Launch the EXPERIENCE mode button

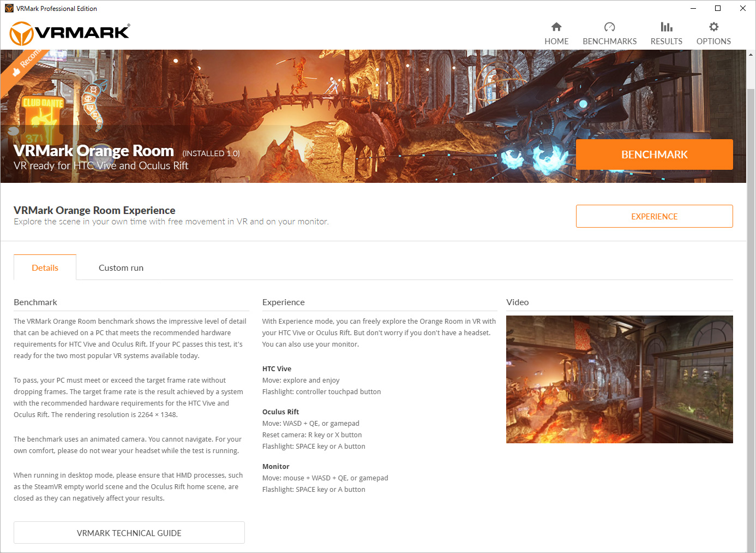(x=655, y=216)
